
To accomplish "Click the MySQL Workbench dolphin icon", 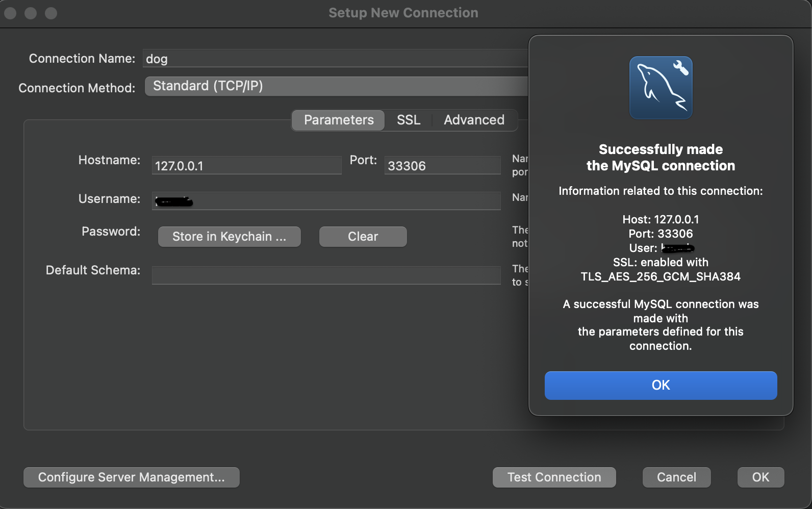I will click(x=661, y=88).
